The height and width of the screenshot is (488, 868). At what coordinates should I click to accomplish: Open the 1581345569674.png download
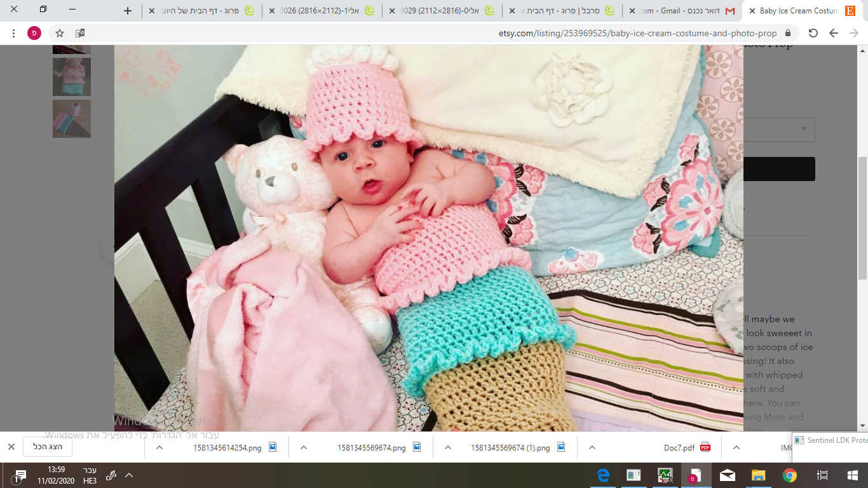coord(372,447)
